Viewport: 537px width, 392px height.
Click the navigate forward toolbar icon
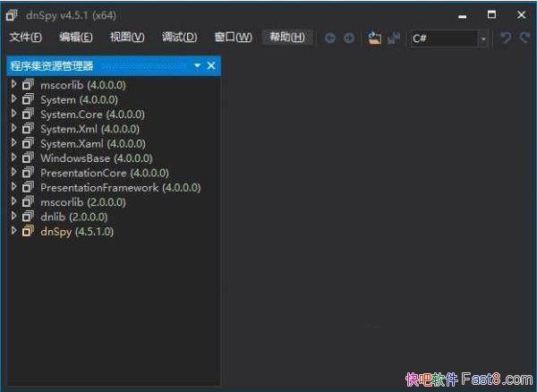[349, 38]
